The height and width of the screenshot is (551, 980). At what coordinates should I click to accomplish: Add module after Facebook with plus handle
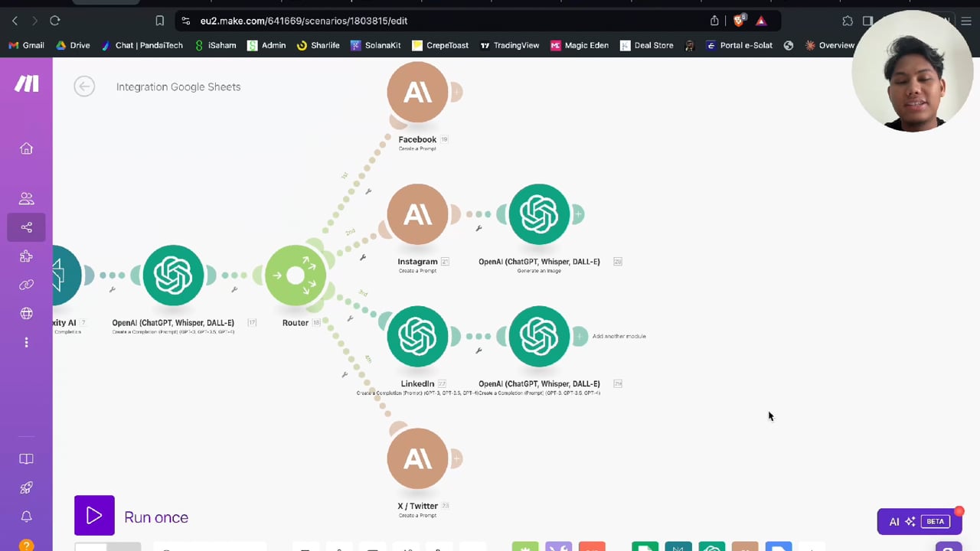click(x=456, y=92)
